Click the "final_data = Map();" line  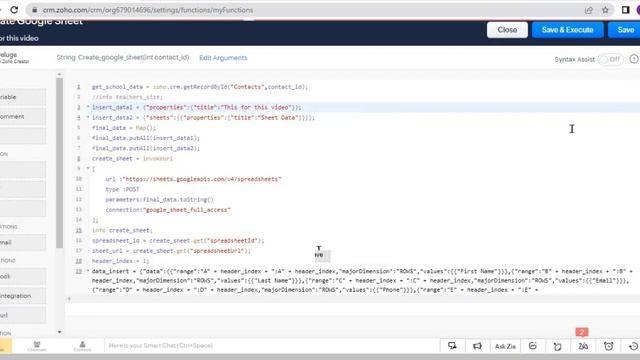[124, 128]
